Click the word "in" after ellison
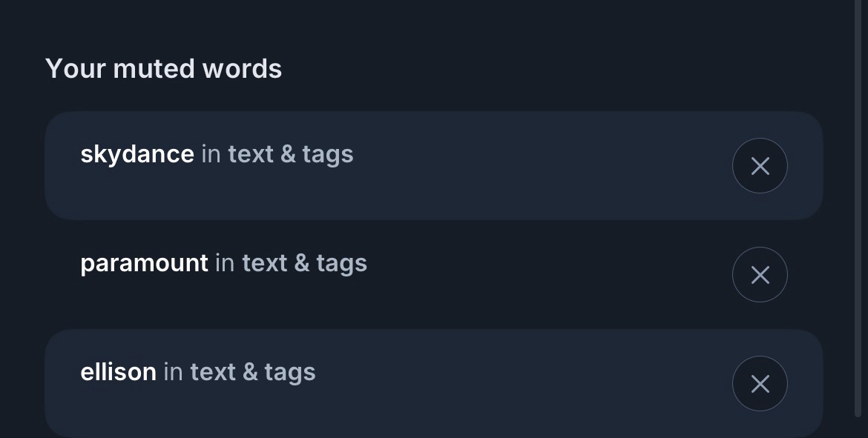 [173, 372]
